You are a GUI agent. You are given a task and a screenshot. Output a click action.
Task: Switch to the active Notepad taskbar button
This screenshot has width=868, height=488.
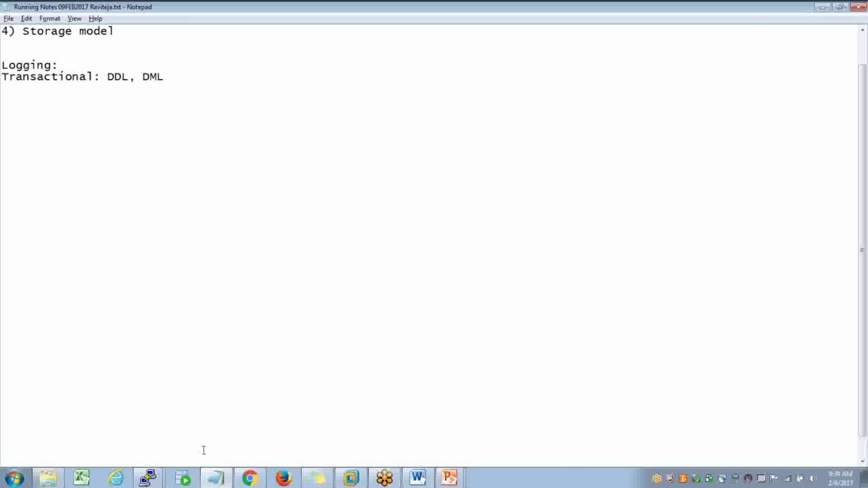point(216,478)
